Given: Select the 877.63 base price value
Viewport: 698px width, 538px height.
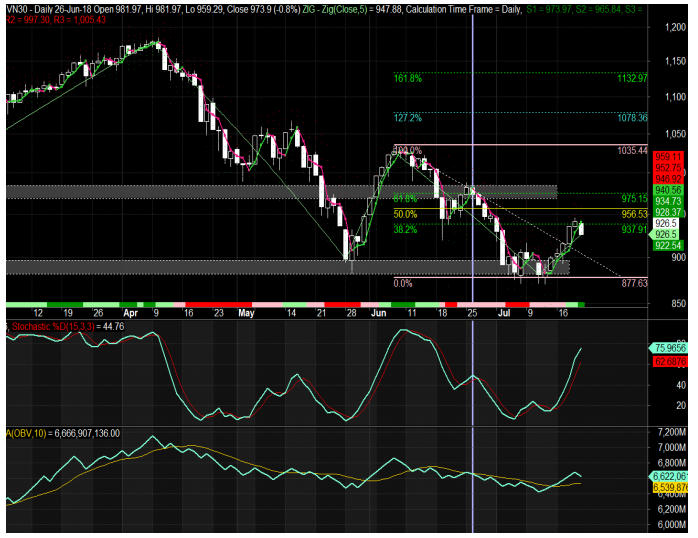Looking at the screenshot, I should tap(634, 283).
